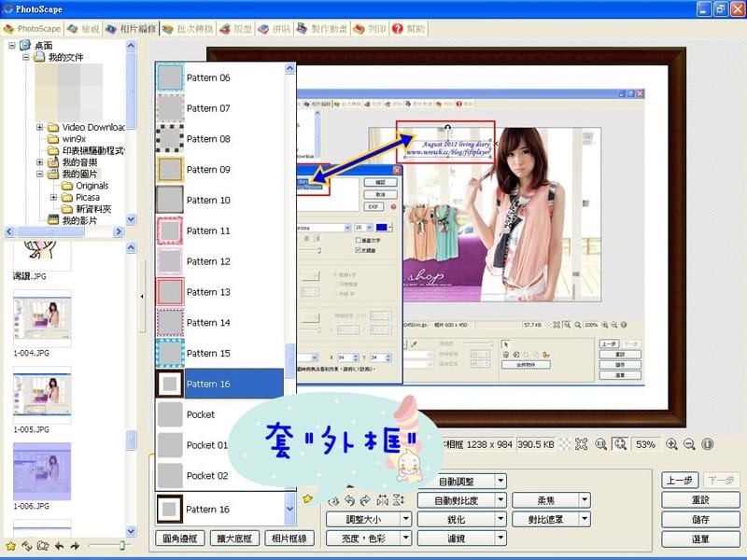Enable the unchecked text option checkbox
The image size is (747, 560).
coord(358,240)
